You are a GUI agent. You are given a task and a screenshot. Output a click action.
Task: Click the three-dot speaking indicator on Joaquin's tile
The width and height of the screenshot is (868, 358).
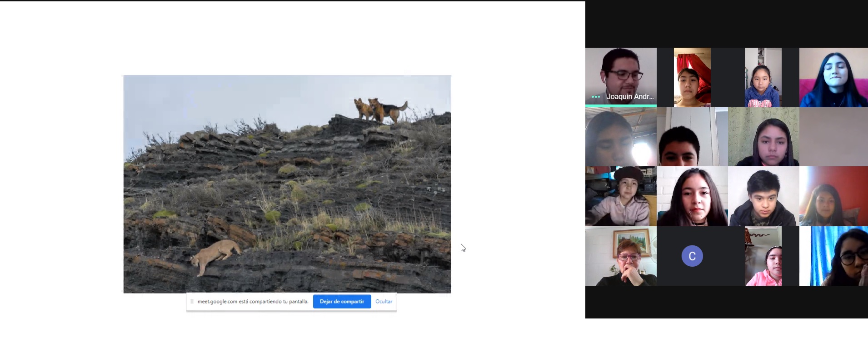595,97
